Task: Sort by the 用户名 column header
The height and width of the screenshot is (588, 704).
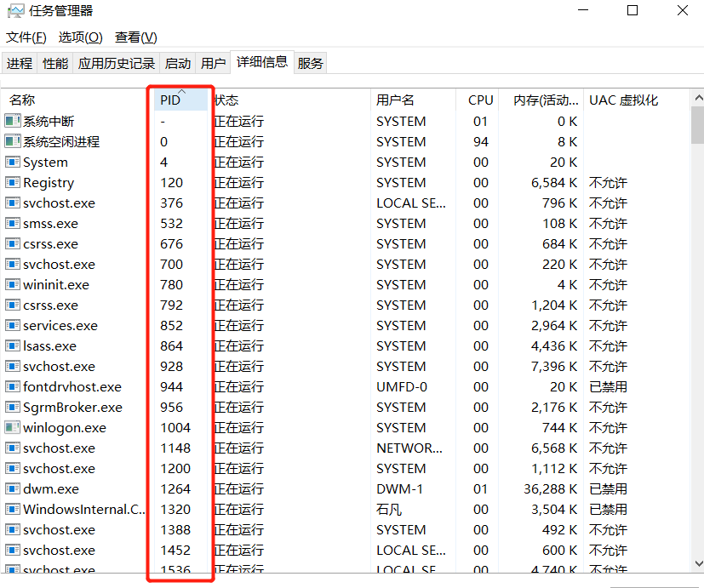Action: 395,100
